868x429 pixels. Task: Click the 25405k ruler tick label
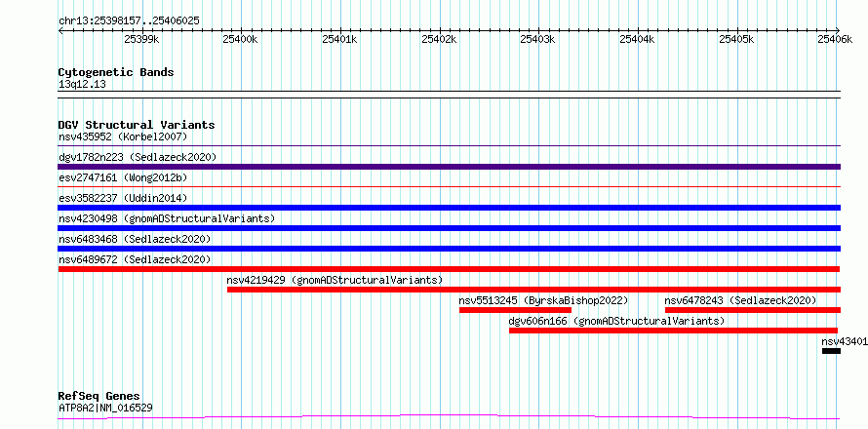[x=736, y=39]
